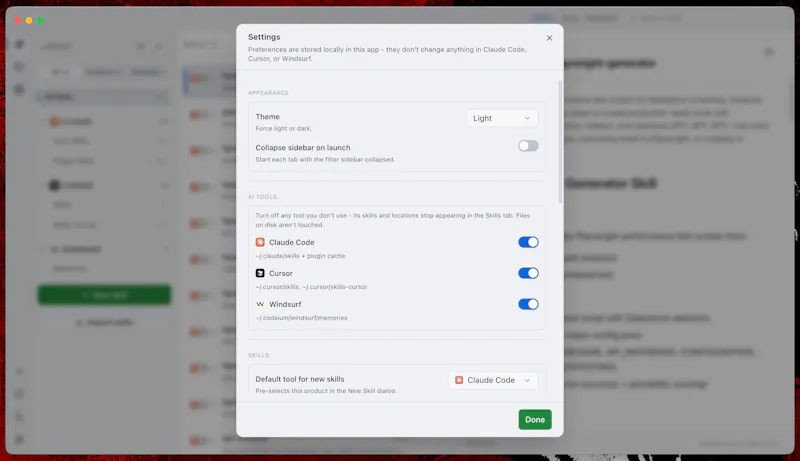Click the Settings dialog scrollbar

click(560, 142)
